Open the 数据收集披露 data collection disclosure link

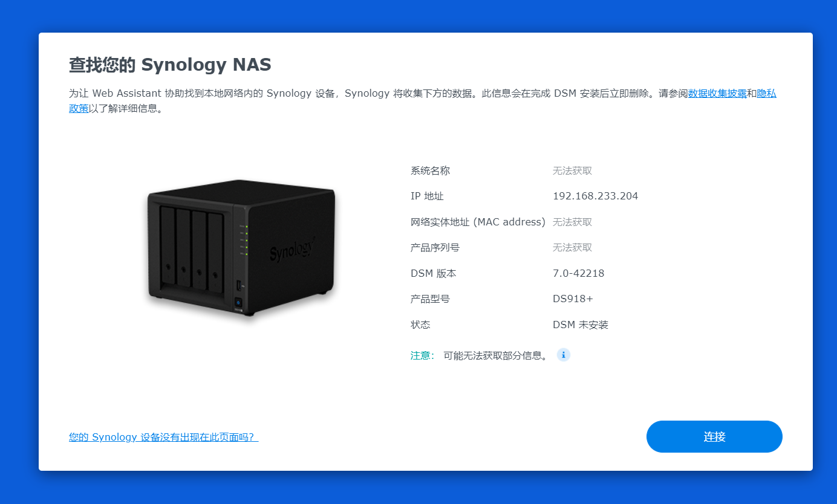717,94
